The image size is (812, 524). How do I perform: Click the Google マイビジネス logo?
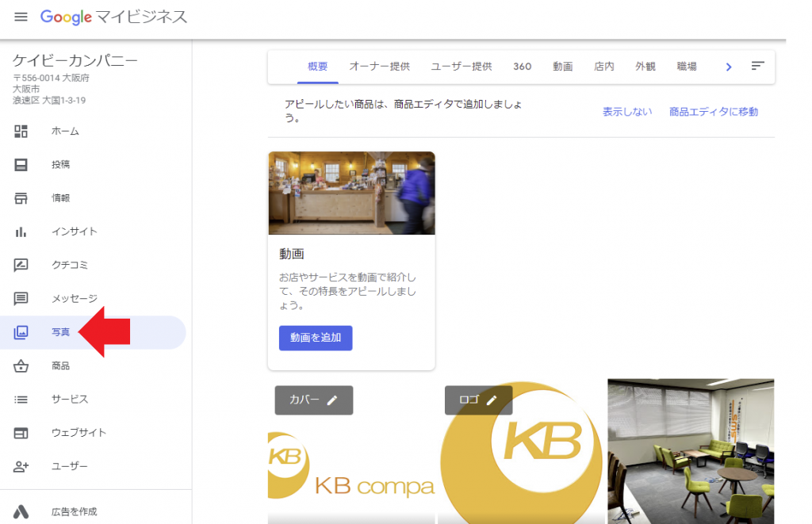coord(113,17)
